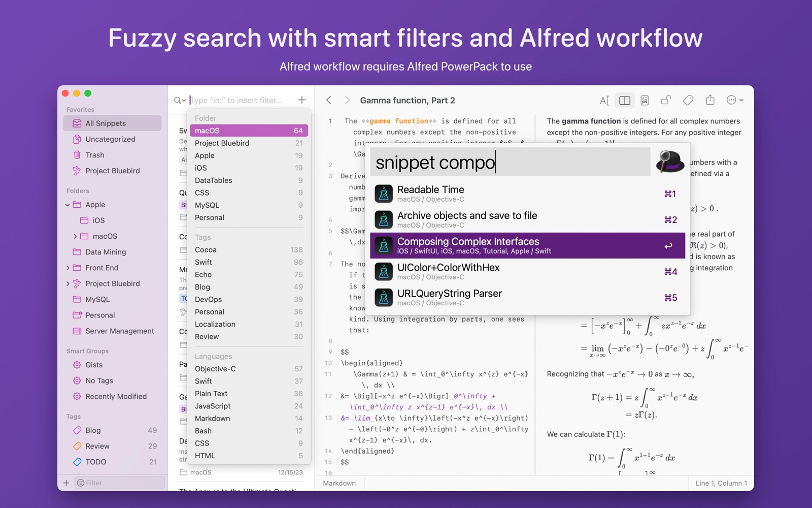Open the Gists smart group

(x=112, y=364)
